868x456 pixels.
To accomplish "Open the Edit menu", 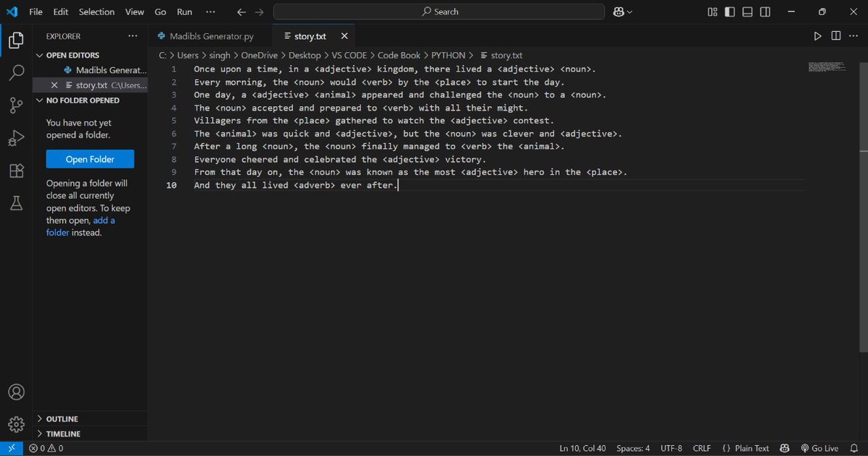I will (x=61, y=12).
